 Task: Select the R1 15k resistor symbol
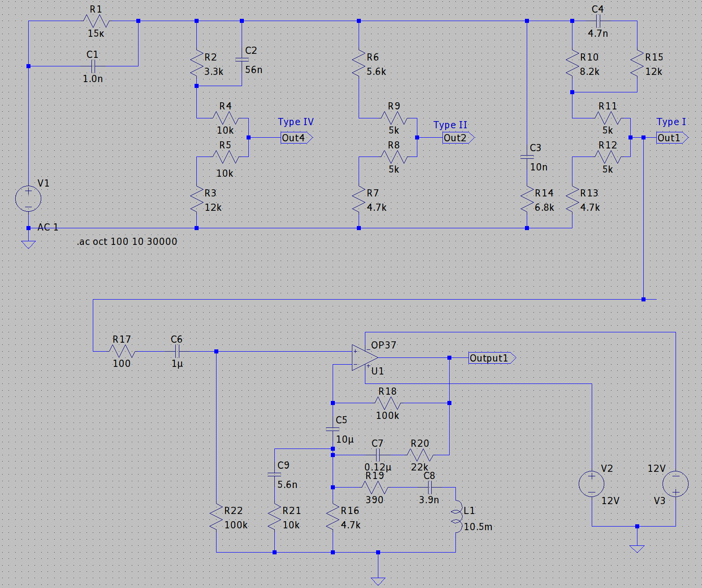pos(96,21)
